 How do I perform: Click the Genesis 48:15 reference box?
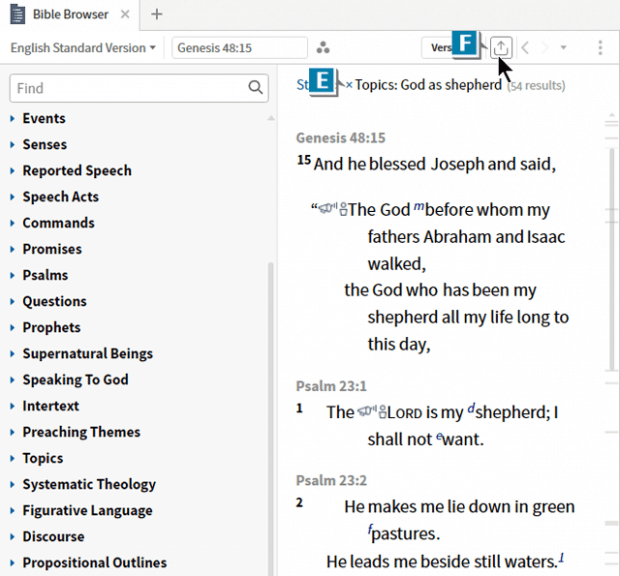[239, 48]
